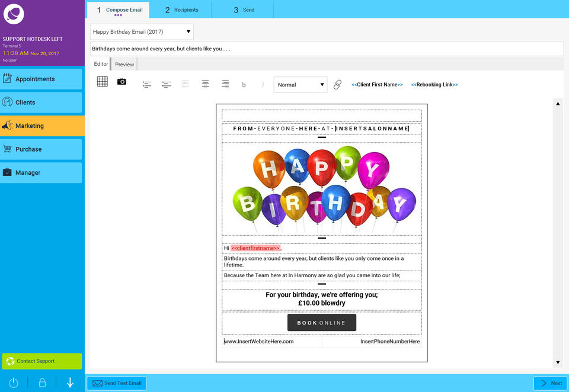Click the editor scrollbar down arrow
This screenshot has height=392, width=569.
pyautogui.click(x=558, y=362)
